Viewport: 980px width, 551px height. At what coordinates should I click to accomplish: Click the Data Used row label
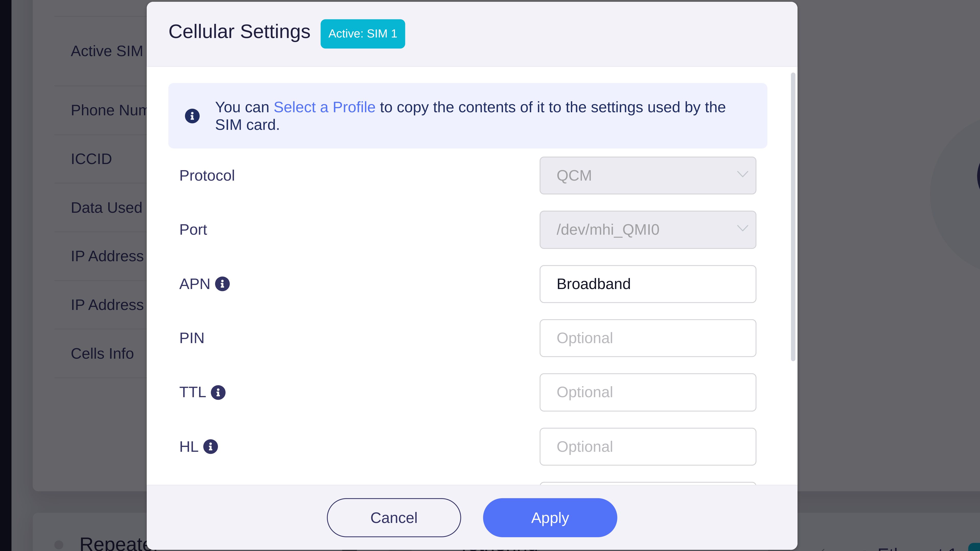(106, 208)
